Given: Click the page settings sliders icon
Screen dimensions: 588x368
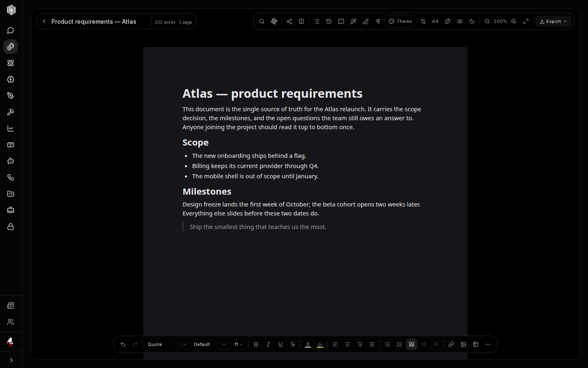Looking at the screenshot, I should [x=423, y=21].
